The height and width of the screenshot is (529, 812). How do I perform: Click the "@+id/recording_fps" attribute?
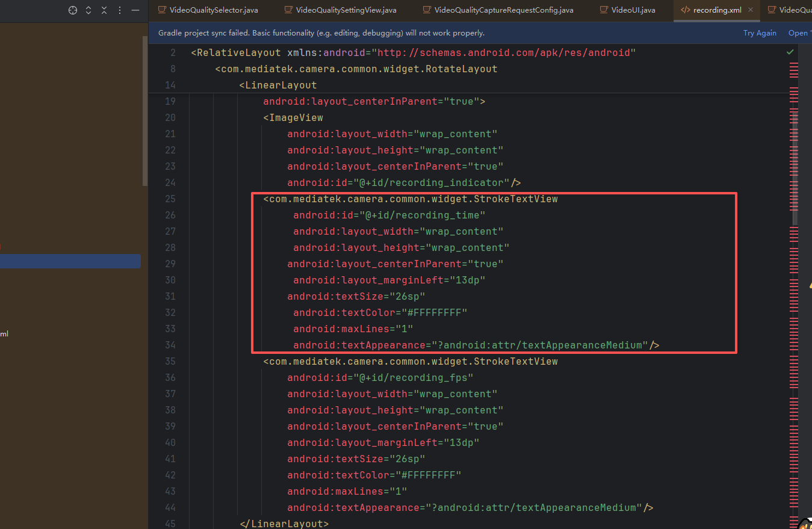pos(380,378)
